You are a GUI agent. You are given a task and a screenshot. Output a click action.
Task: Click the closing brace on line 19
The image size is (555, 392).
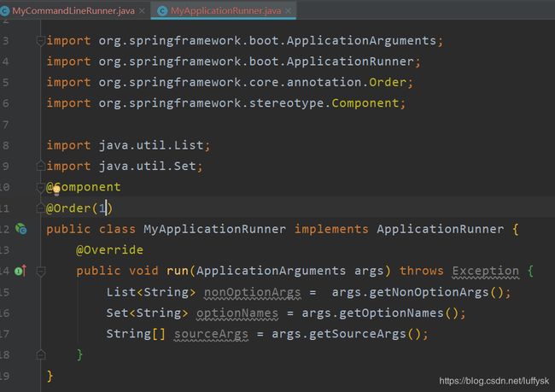coord(50,376)
